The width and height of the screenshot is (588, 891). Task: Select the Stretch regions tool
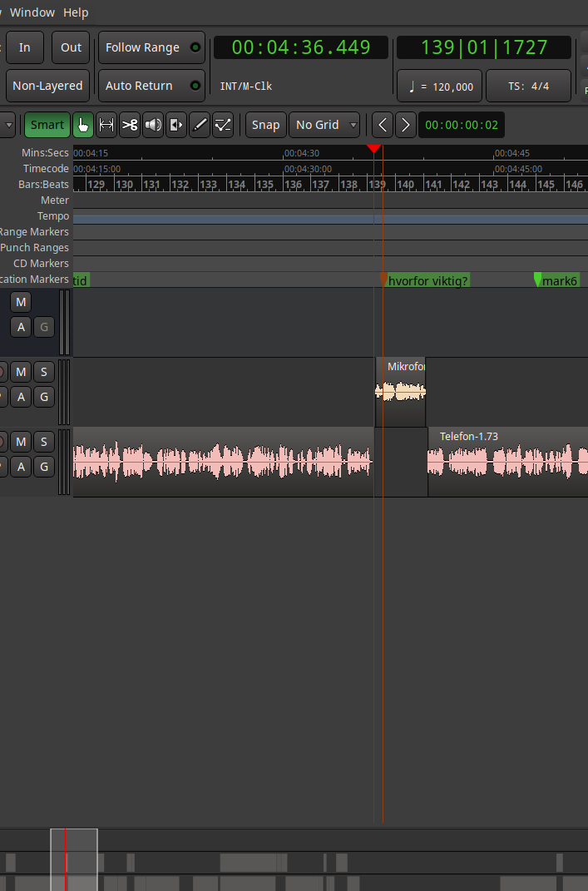coord(176,125)
